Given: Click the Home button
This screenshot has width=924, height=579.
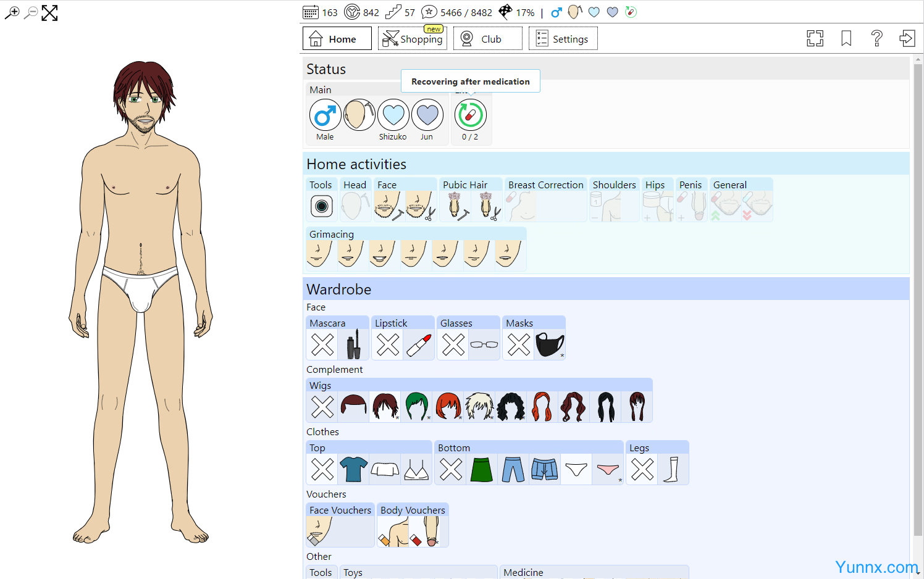Looking at the screenshot, I should (337, 39).
